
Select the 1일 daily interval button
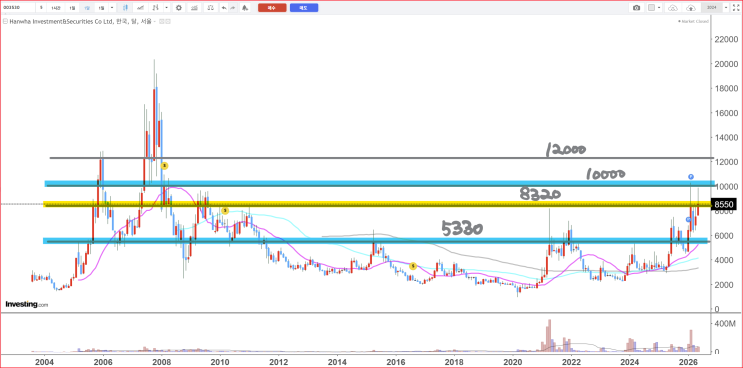coord(72,8)
